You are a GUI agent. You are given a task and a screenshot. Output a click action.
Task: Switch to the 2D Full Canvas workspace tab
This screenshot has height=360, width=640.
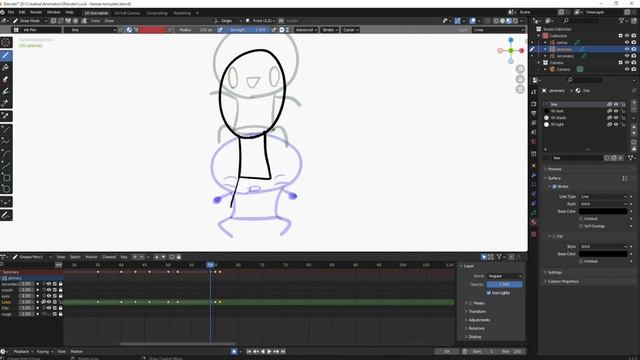coord(127,13)
